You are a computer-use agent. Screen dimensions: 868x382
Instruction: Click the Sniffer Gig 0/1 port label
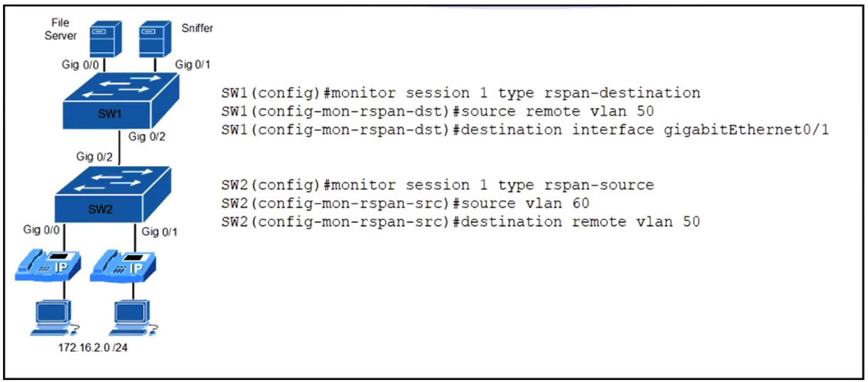192,64
